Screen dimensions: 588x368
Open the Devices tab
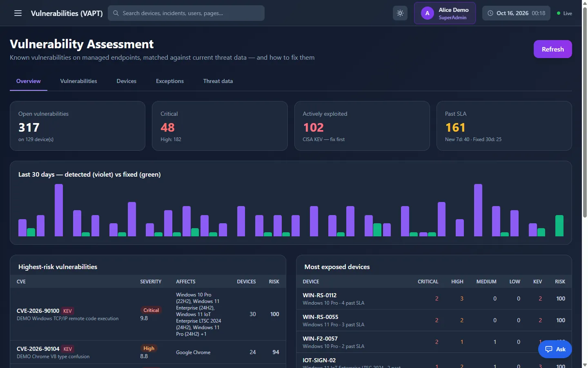tap(127, 81)
